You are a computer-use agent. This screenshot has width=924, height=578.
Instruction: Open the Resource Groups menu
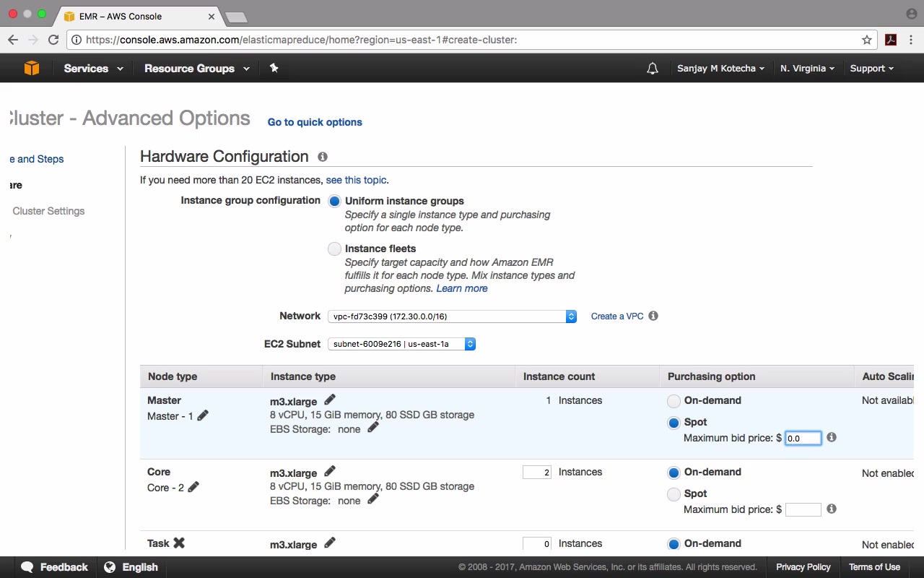pyautogui.click(x=196, y=69)
